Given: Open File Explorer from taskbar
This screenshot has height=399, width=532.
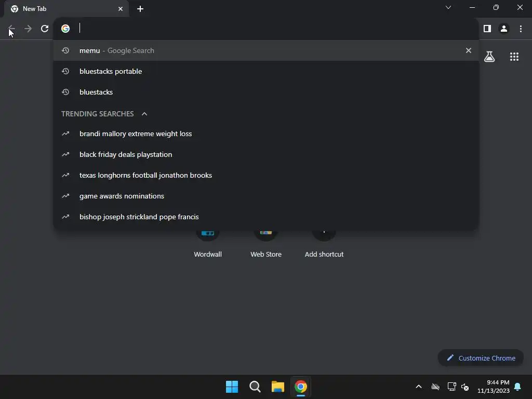Looking at the screenshot, I should pyautogui.click(x=278, y=387).
